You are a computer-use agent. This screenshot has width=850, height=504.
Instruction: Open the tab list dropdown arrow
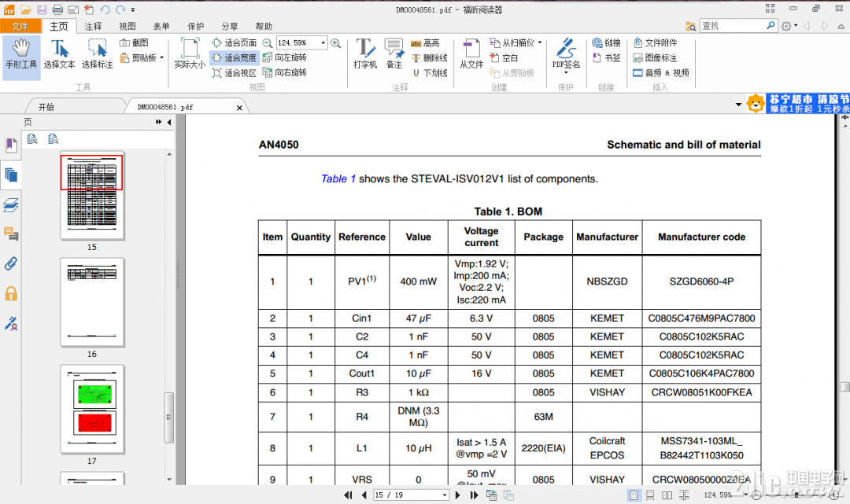[738, 104]
